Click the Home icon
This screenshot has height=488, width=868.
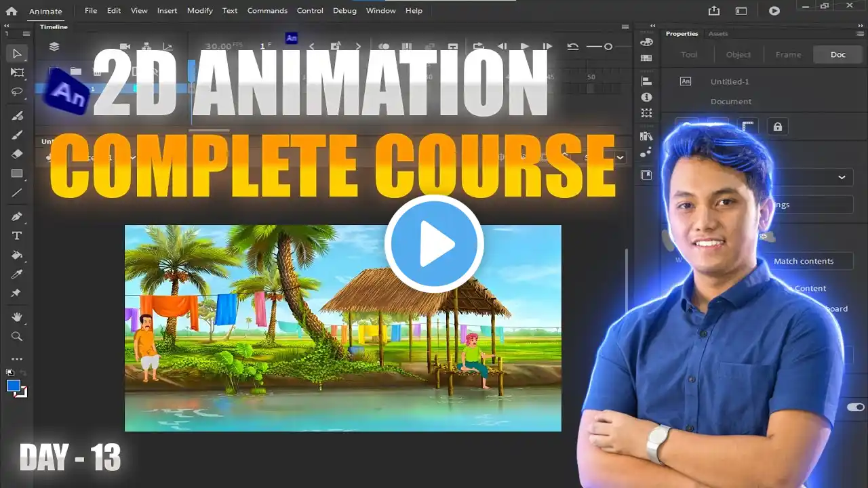coord(12,11)
